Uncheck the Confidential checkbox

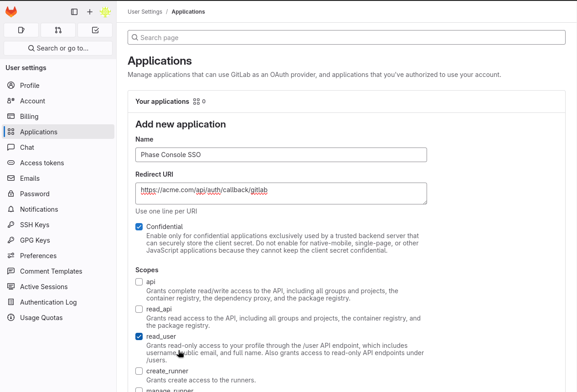139,227
